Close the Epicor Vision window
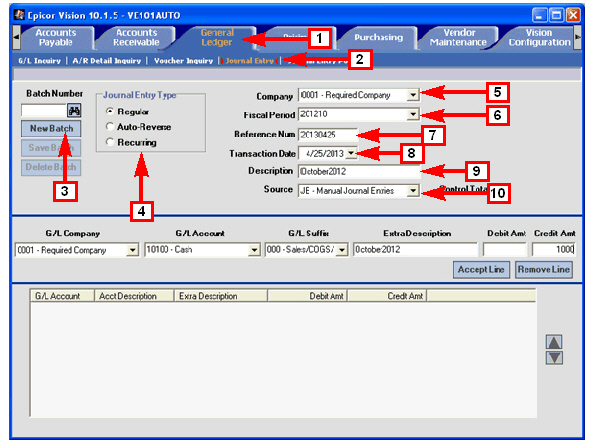 tap(573, 15)
